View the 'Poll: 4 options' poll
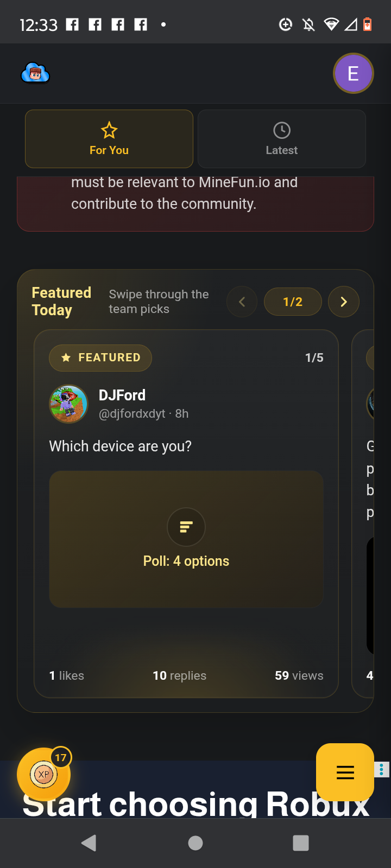 (x=186, y=561)
